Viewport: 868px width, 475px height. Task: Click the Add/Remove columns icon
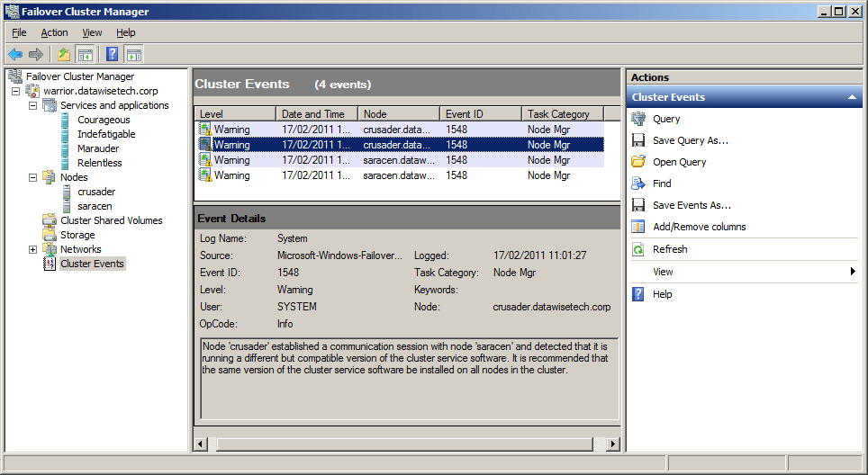tap(638, 227)
